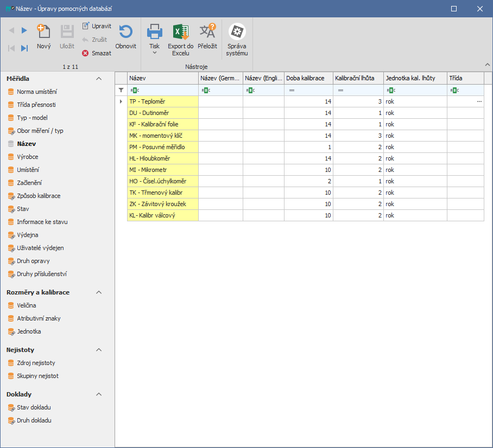Go to the previous record arrow
This screenshot has width=493, height=448.
click(11, 30)
